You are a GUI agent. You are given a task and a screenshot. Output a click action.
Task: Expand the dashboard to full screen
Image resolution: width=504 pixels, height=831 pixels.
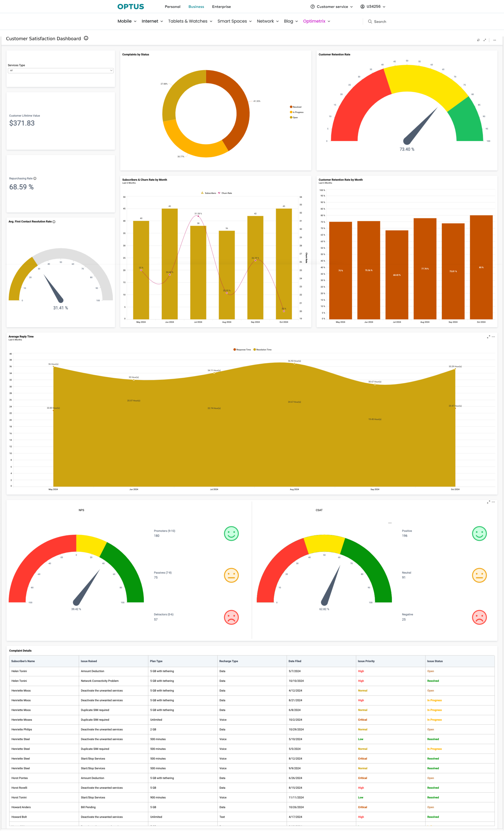tap(485, 40)
